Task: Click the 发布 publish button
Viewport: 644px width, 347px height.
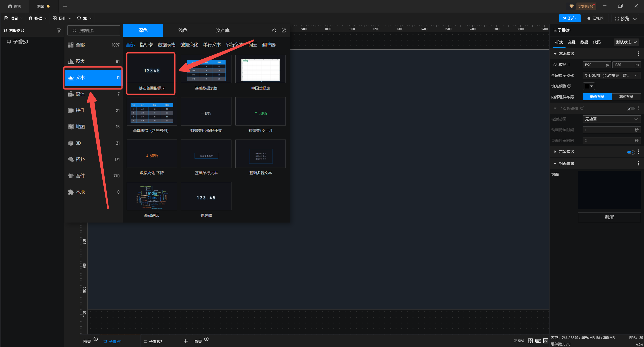Action: pos(570,18)
